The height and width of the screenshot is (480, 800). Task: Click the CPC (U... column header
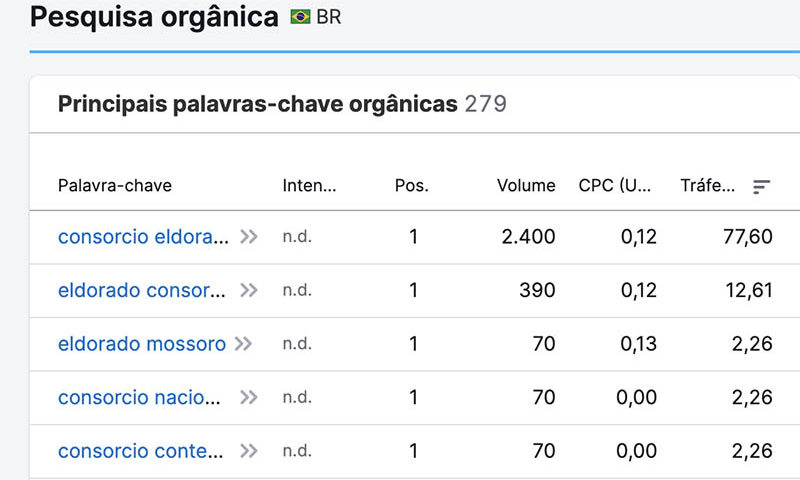pyautogui.click(x=615, y=186)
